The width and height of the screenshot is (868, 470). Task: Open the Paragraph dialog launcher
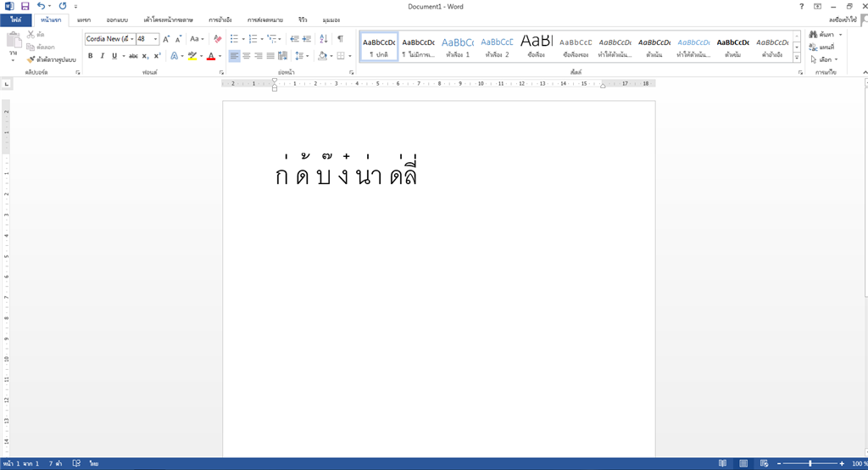click(352, 73)
